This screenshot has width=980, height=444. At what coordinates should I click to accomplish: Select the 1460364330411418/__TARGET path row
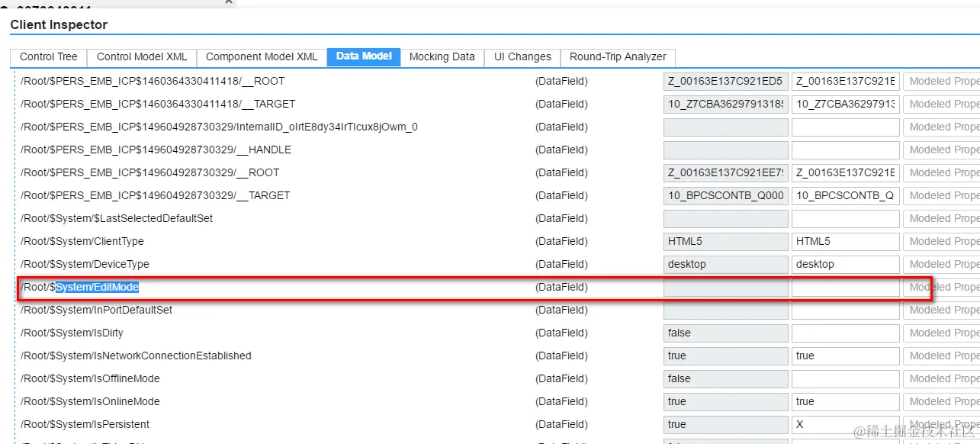[x=158, y=104]
